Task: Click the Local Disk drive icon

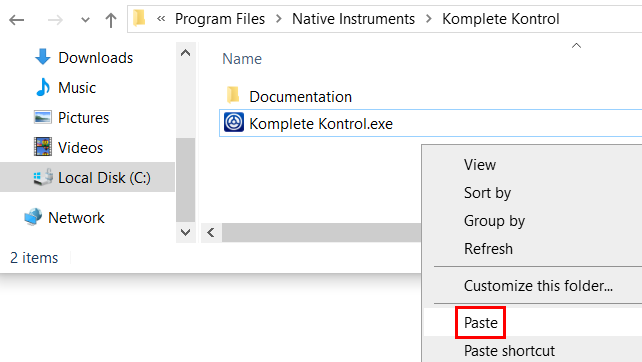Action: click(x=43, y=177)
